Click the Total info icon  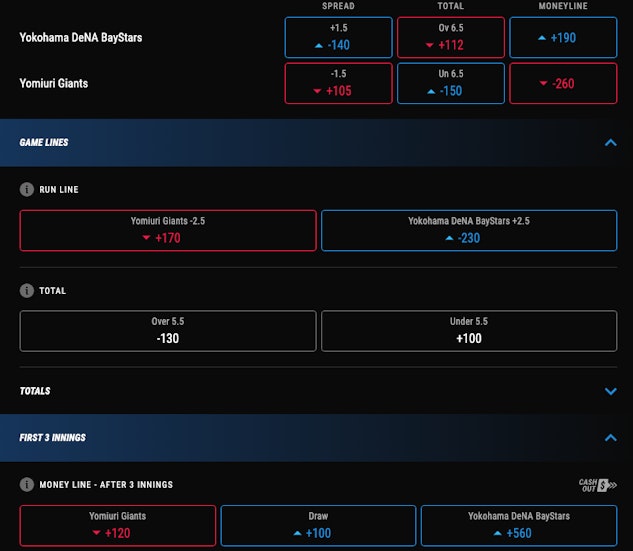click(27, 291)
